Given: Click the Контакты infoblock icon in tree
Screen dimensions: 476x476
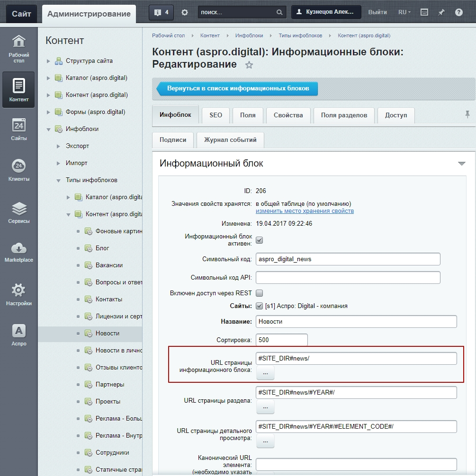Looking at the screenshot, I should click(x=88, y=300).
